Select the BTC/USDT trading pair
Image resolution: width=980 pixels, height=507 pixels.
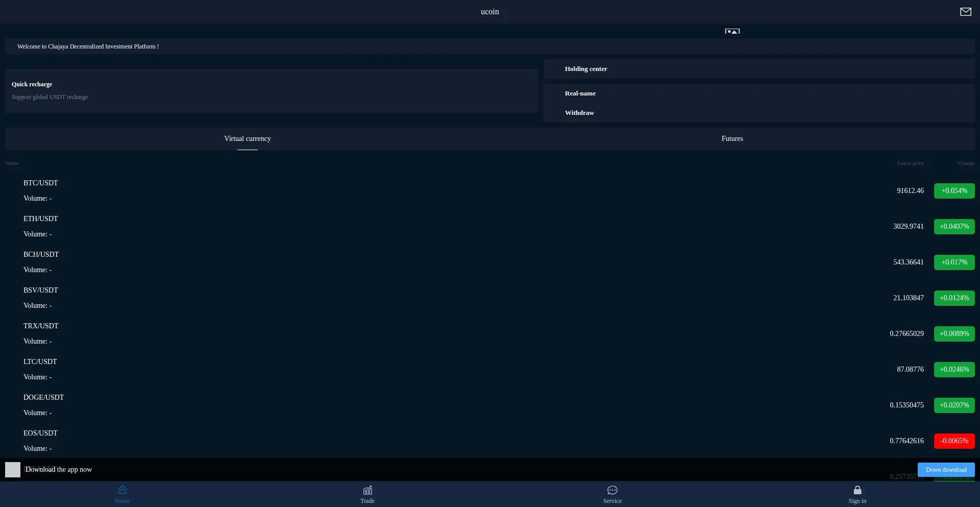click(x=41, y=183)
